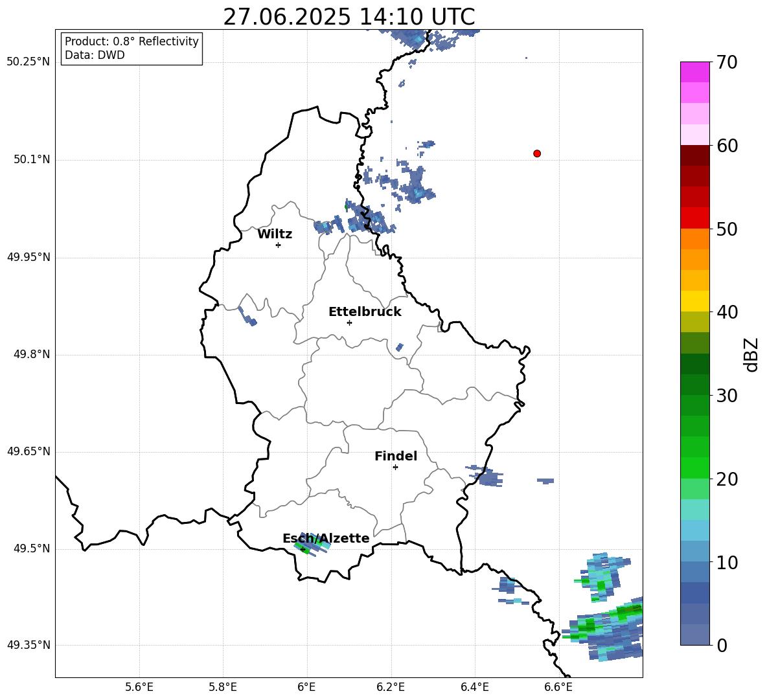Select the Ettelbruck city label
767x700 pixels.
coord(365,312)
